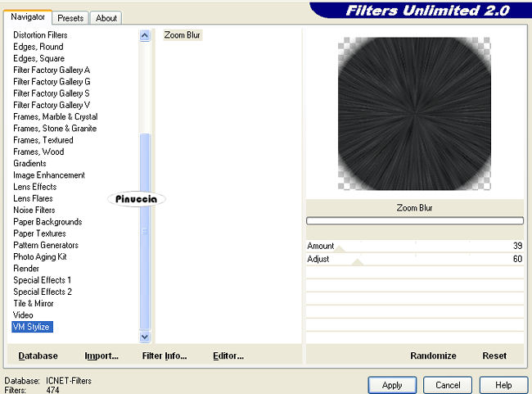Select Frames, Stone & Granite
The image size is (532, 394).
pyautogui.click(x=55, y=129)
